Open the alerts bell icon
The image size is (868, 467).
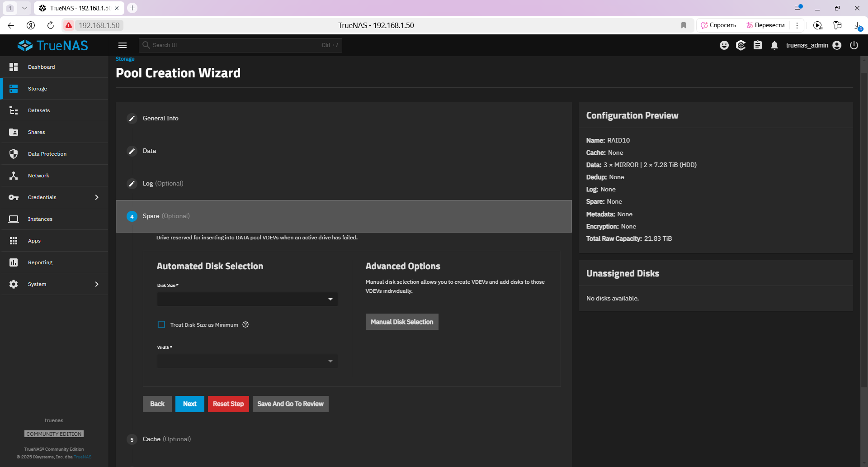coord(774,45)
